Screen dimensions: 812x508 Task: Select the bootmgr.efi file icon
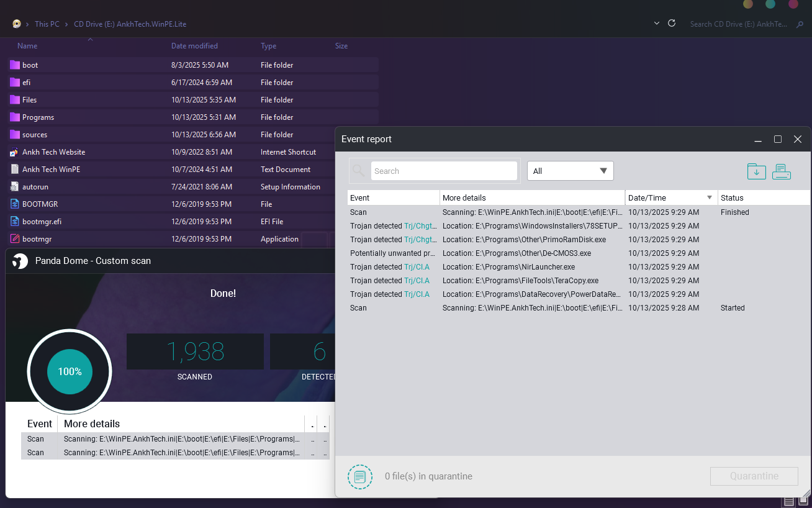15,221
